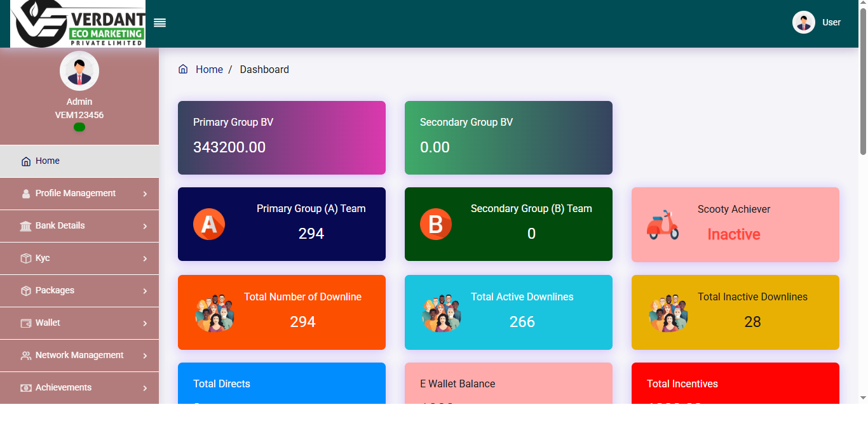Viewport: 868px width, 447px height.
Task: Click the group icon on Total Active Downlines card
Action: tap(442, 312)
